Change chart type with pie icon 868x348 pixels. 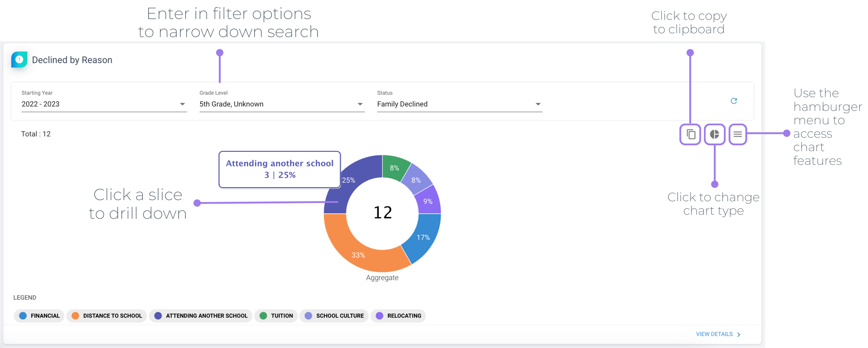[714, 134]
